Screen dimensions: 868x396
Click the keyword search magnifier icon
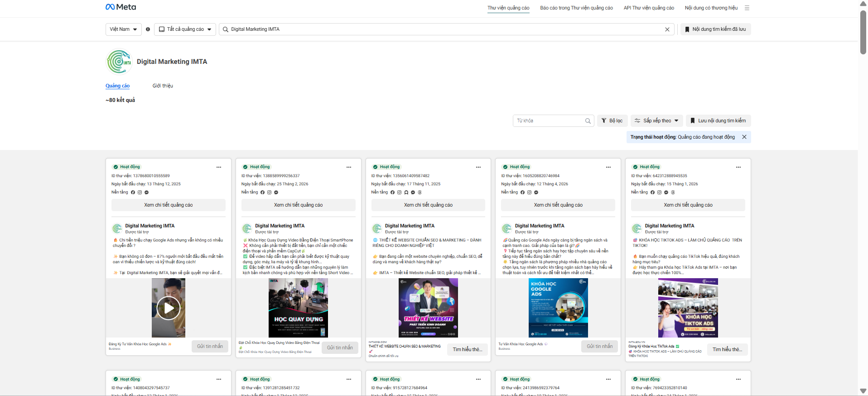coord(588,121)
